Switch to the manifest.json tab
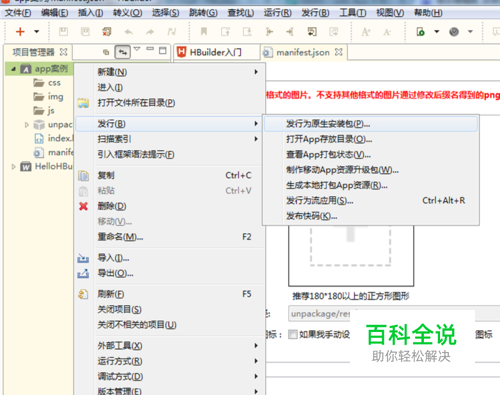The image size is (500, 395). (x=303, y=52)
